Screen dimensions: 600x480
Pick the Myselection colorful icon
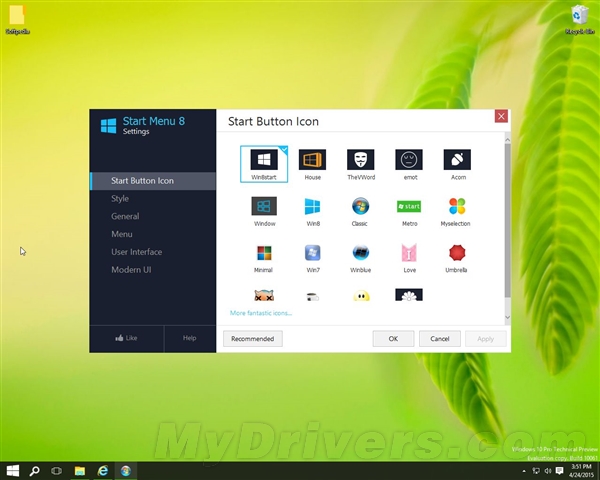tap(456, 211)
